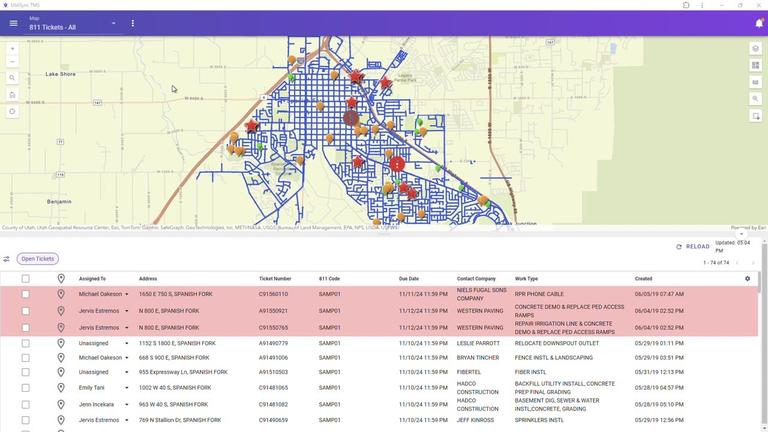The image size is (768, 432).
Task: Open table column settings gear
Action: (747, 279)
